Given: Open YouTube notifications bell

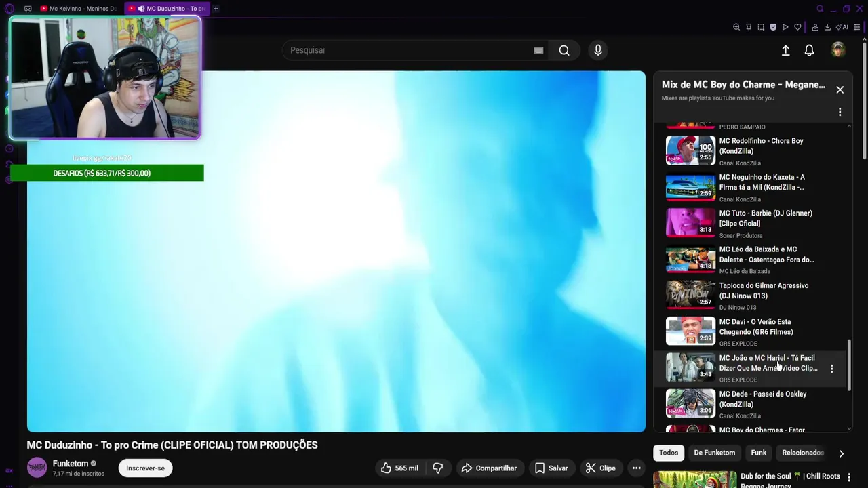Looking at the screenshot, I should click(x=809, y=50).
